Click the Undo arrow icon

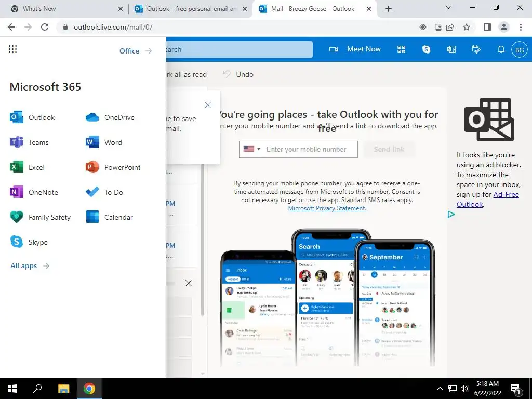click(227, 74)
